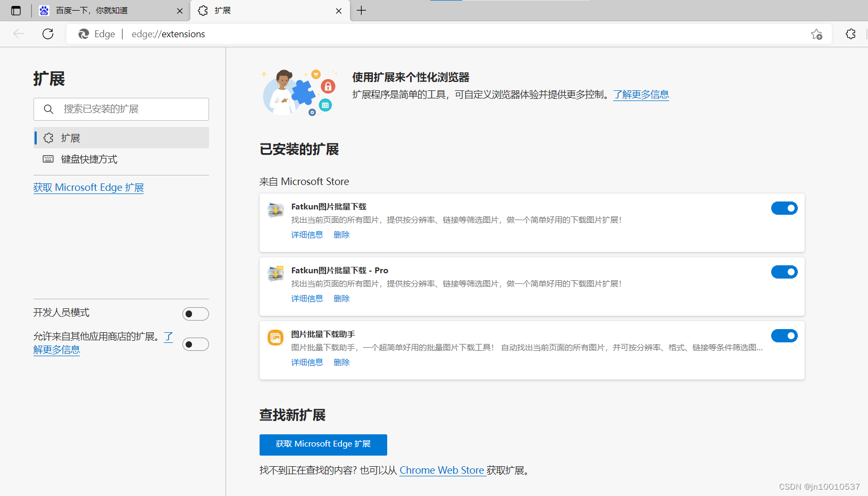
Task: Open 了解更多信息 link in sidebar
Action: (56, 349)
